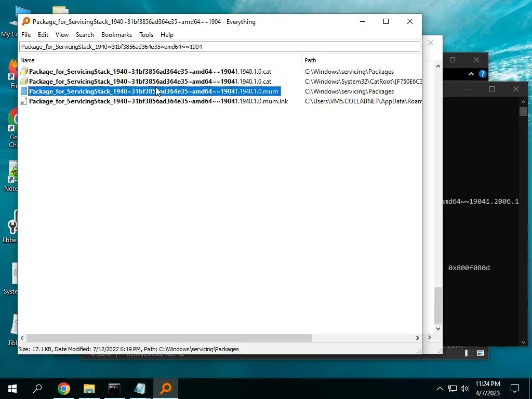The width and height of the screenshot is (532, 399).
Task: Open File Explorer from the taskbar
Action: [x=89, y=389]
